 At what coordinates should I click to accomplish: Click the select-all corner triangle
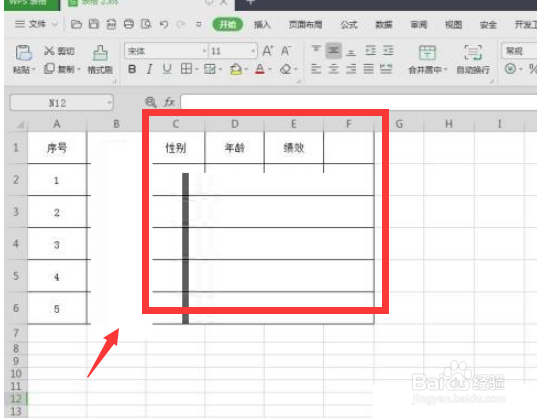(20, 124)
